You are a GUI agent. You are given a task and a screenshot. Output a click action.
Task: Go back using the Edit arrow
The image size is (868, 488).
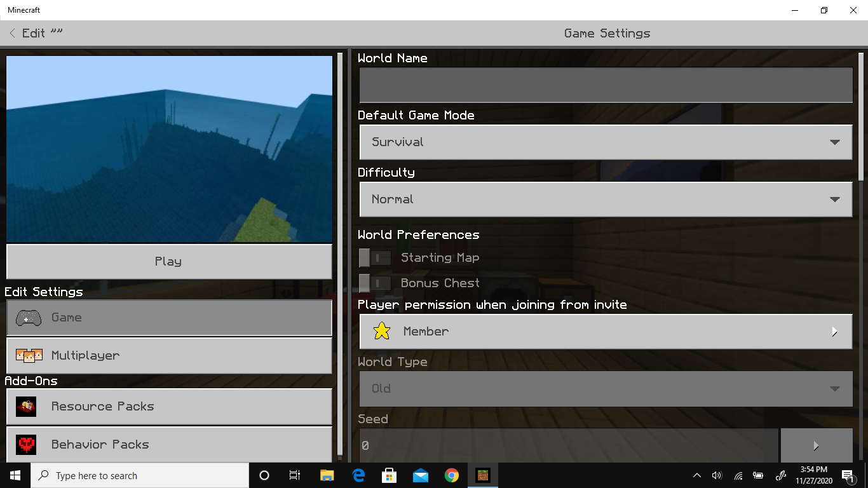pos(13,33)
